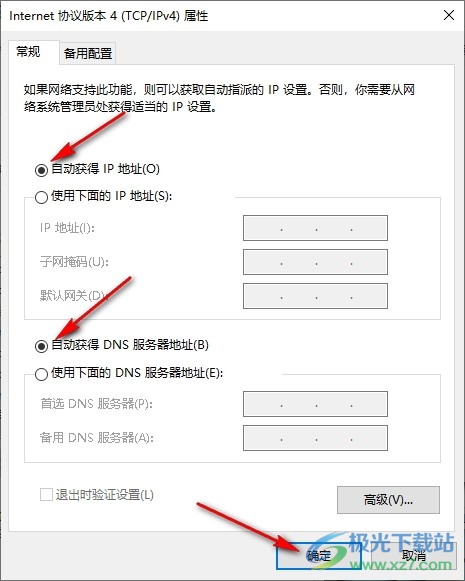
Task: Switch to the 备用配置 tab
Action: click(88, 53)
